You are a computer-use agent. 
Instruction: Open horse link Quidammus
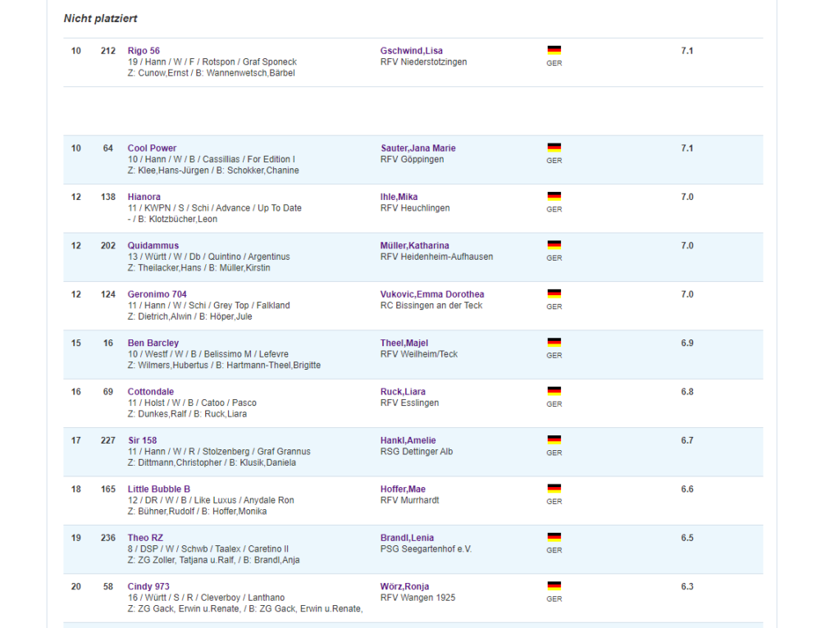click(153, 246)
